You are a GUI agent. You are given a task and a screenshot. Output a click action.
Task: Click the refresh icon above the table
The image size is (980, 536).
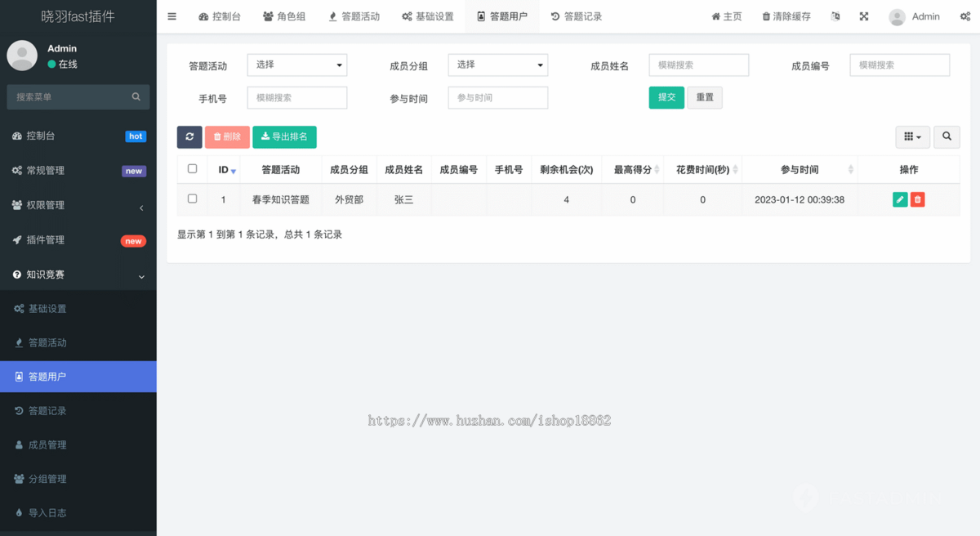pyautogui.click(x=189, y=136)
